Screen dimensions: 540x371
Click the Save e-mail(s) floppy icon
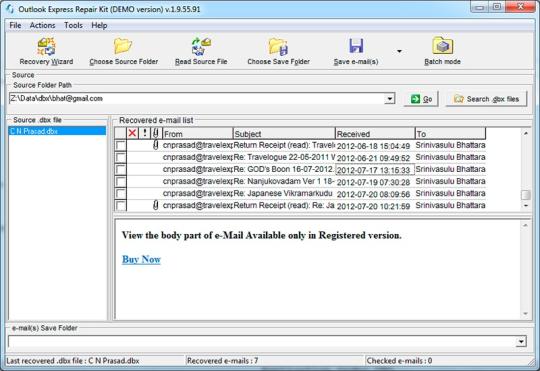tap(356, 46)
